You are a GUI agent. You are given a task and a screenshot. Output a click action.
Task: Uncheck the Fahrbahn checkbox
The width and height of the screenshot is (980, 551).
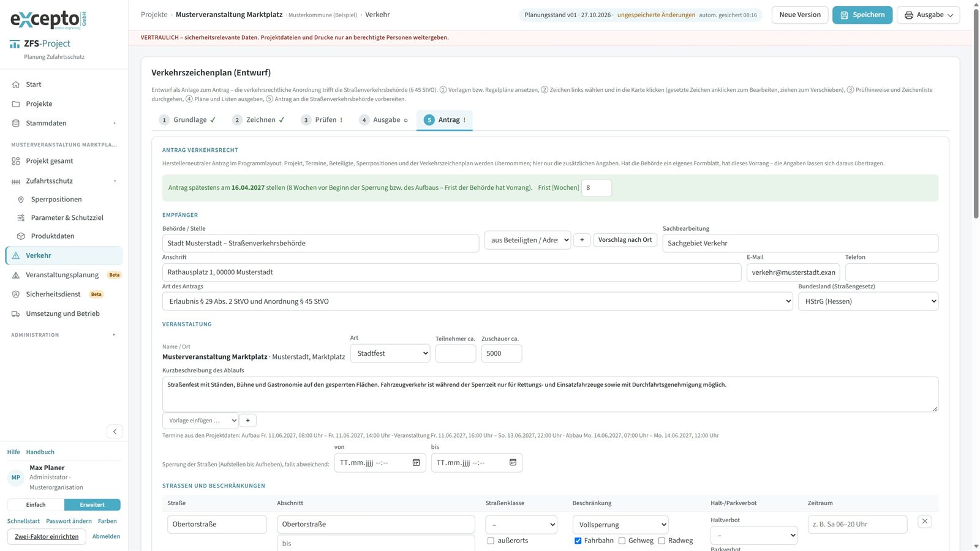(x=578, y=541)
